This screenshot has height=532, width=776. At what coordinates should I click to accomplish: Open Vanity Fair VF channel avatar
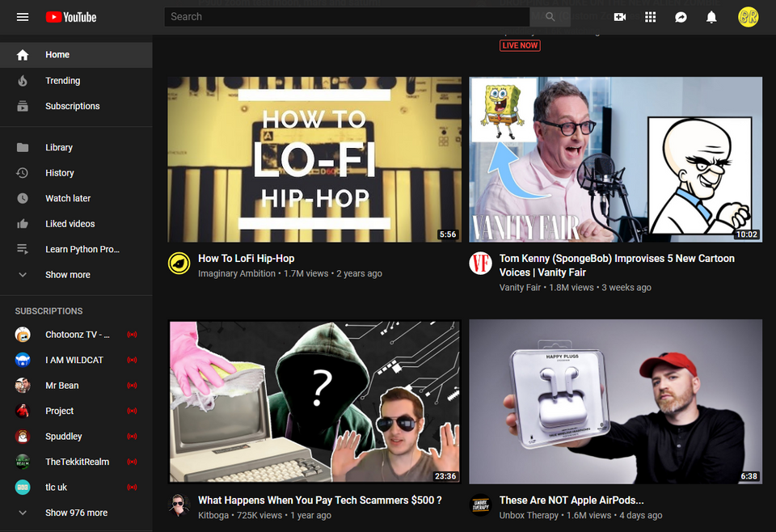(480, 264)
